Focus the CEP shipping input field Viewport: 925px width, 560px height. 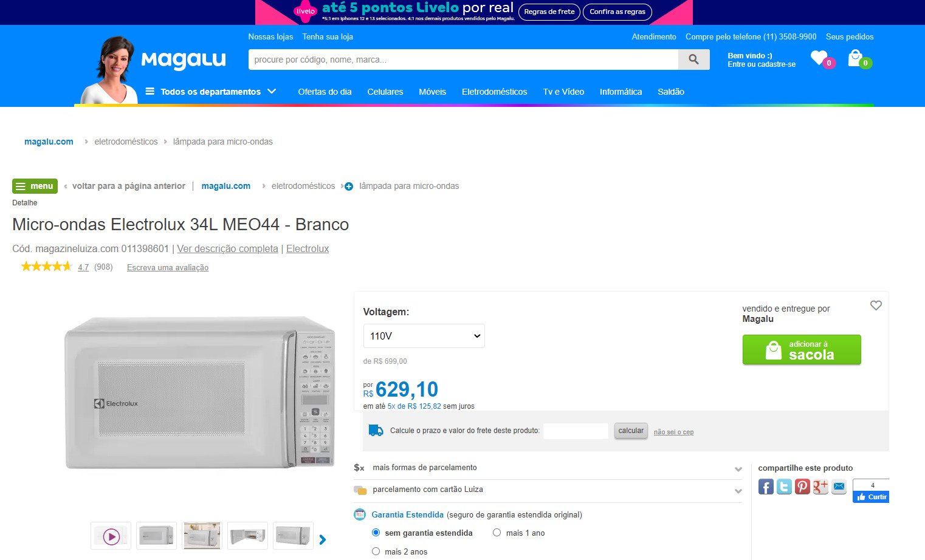click(x=576, y=431)
